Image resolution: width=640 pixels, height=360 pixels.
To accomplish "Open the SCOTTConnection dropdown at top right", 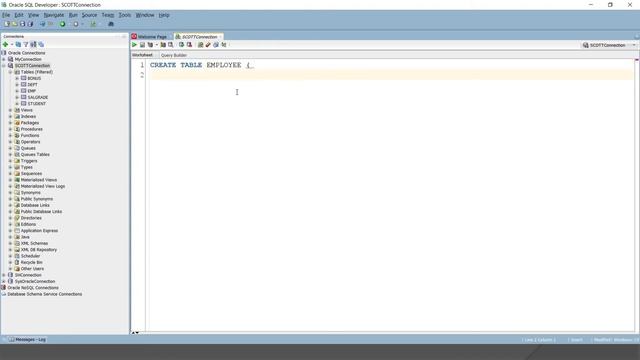I will [x=634, y=45].
